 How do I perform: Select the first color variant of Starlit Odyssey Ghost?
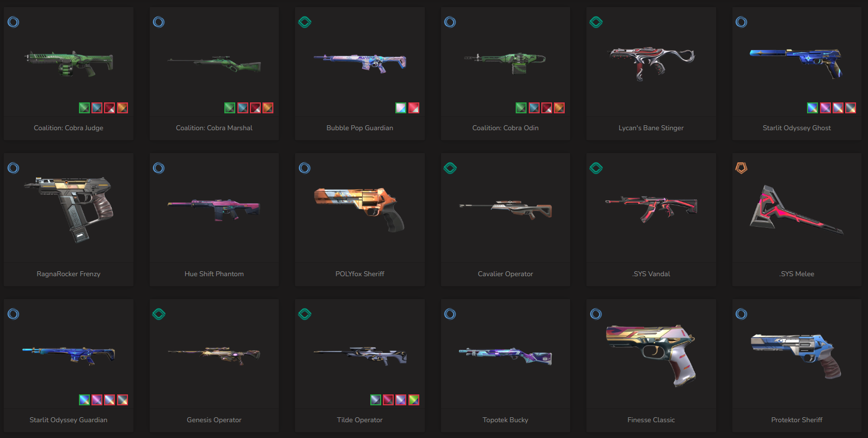tap(812, 108)
